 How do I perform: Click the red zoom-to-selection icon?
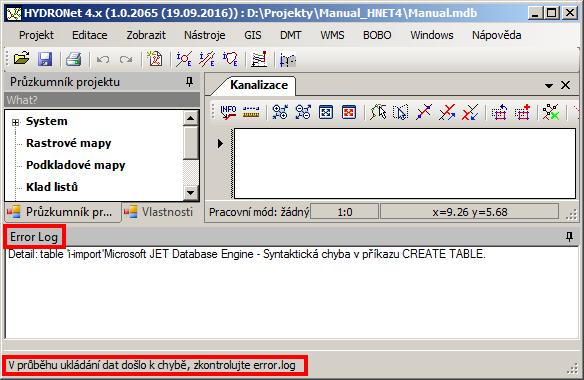click(x=349, y=112)
